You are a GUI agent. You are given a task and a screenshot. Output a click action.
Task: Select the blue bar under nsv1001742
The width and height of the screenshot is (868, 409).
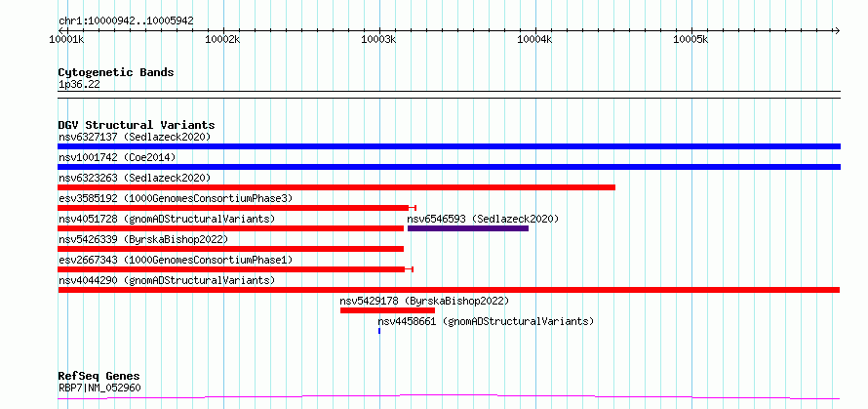[x=449, y=167]
